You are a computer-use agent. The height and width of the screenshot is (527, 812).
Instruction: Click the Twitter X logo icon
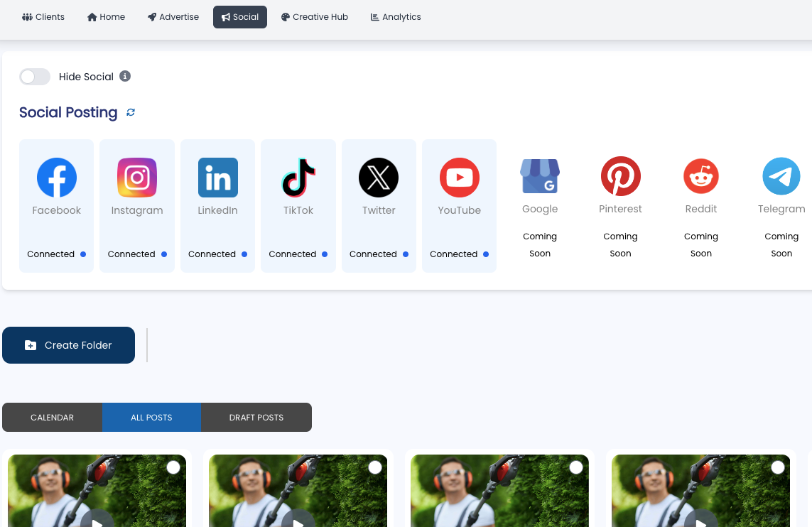(379, 178)
